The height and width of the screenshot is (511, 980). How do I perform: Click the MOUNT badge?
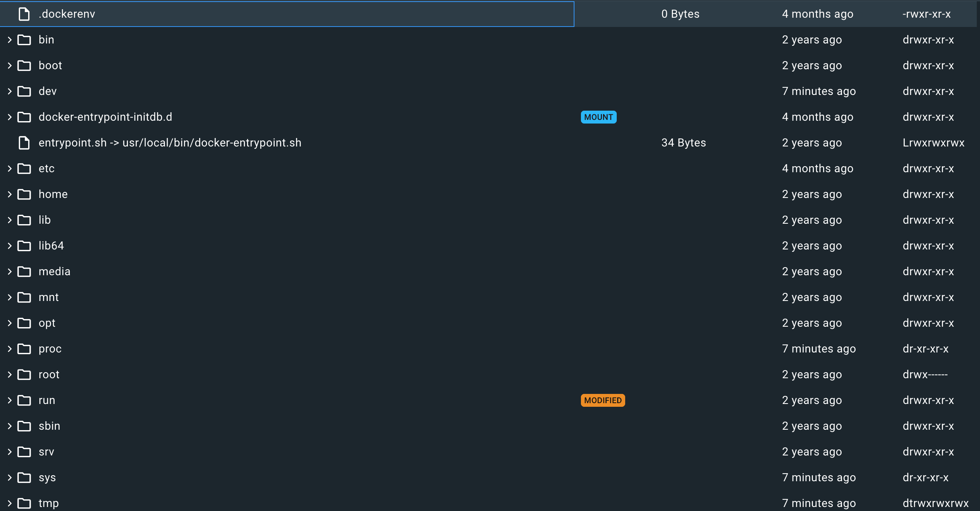point(598,117)
